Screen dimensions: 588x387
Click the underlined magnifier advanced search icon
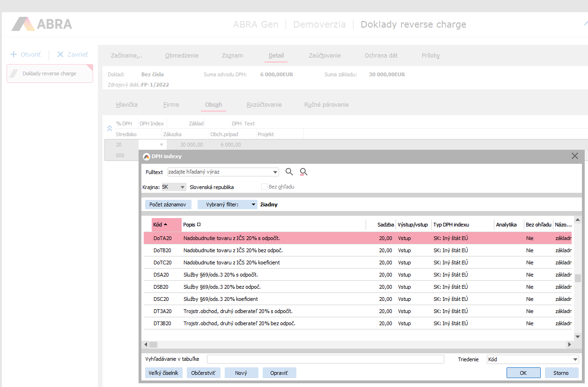304,172
